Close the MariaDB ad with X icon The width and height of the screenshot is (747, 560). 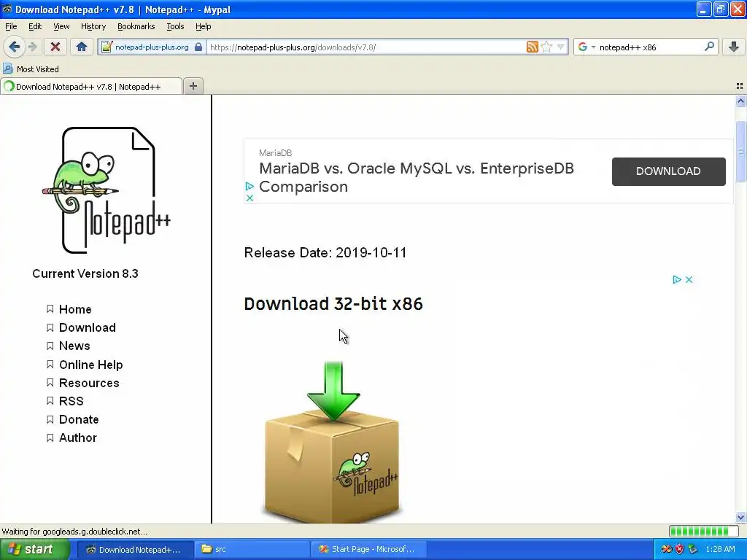point(249,198)
